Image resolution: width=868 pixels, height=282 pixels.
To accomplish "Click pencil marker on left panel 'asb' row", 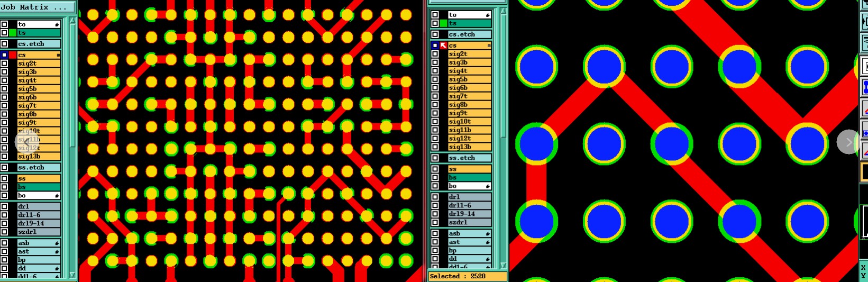I will pos(57,243).
